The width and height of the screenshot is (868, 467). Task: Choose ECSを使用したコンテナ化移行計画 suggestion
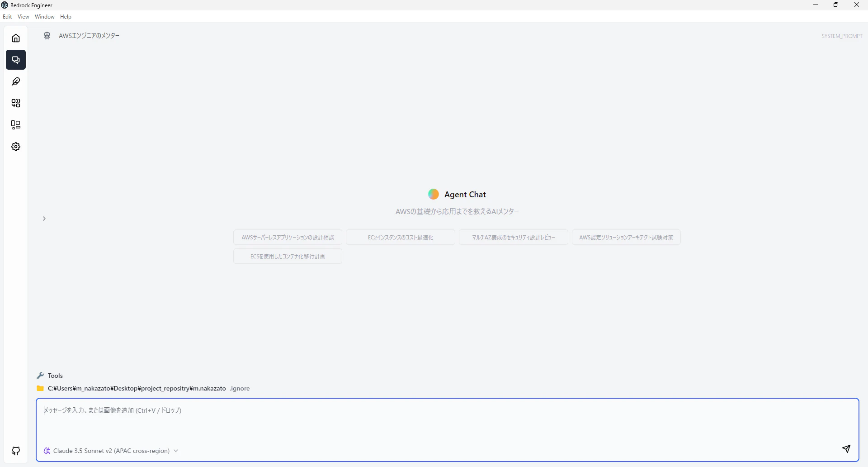click(x=288, y=256)
